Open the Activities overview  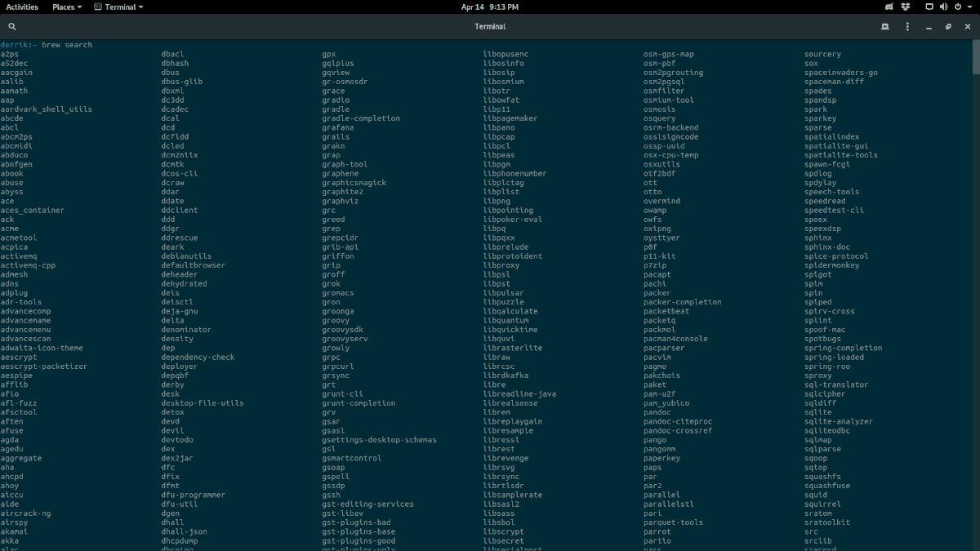pos(22,7)
